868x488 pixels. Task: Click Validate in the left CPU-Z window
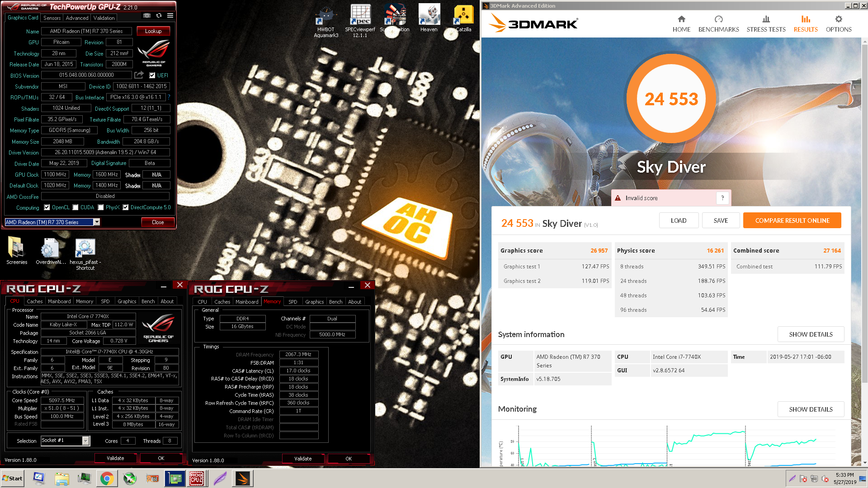tap(115, 458)
